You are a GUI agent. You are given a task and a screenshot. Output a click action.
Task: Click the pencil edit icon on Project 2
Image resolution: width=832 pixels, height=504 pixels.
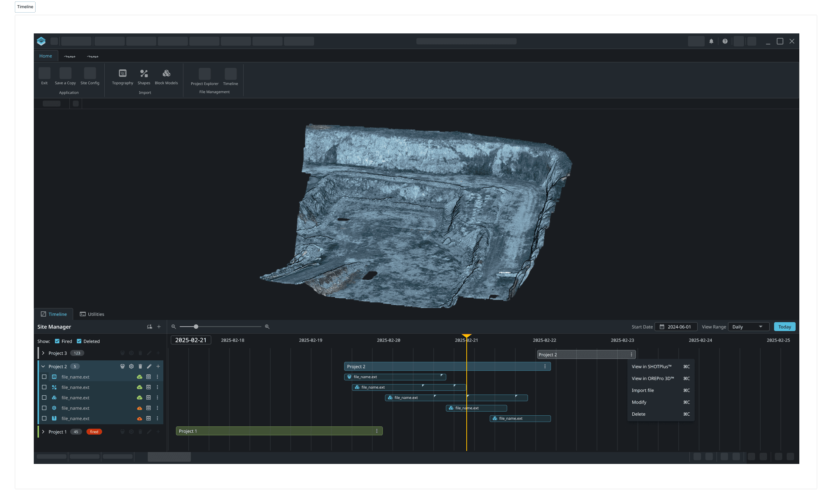point(149,366)
